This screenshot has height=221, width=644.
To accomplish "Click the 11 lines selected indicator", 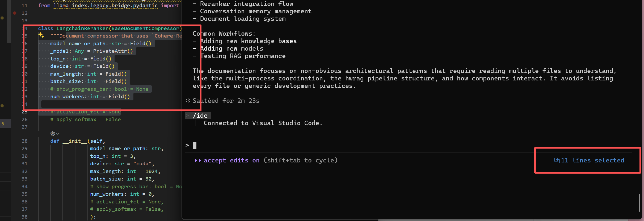I will [x=592, y=160].
